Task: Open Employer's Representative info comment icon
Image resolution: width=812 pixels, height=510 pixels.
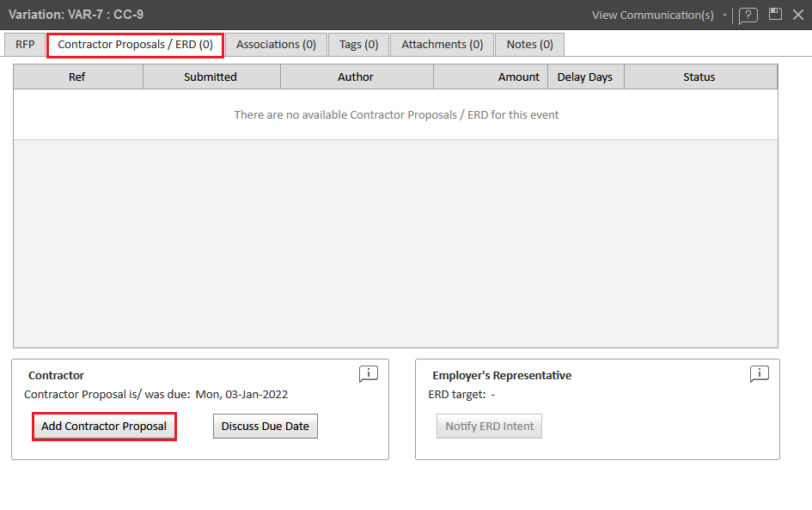Action: [x=759, y=374]
